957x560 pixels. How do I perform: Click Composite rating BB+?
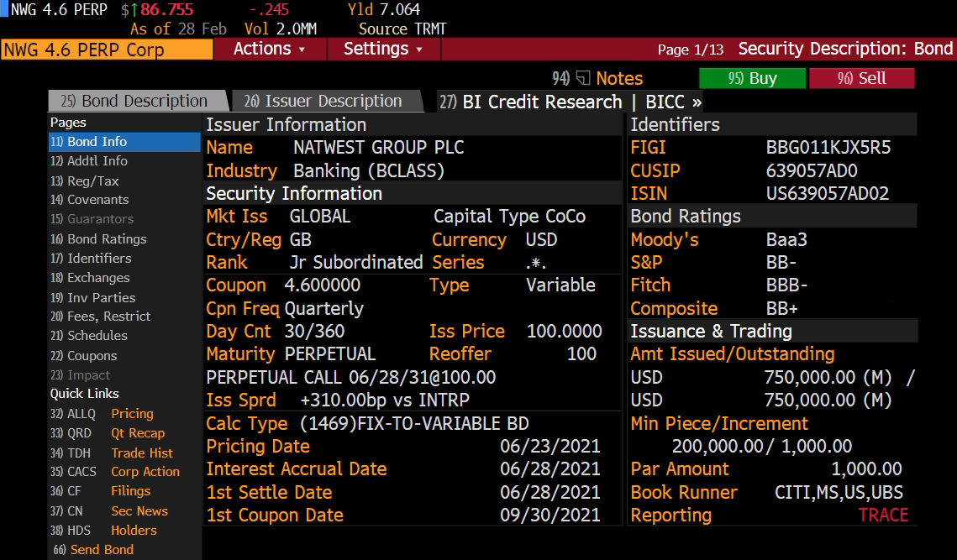click(x=782, y=309)
